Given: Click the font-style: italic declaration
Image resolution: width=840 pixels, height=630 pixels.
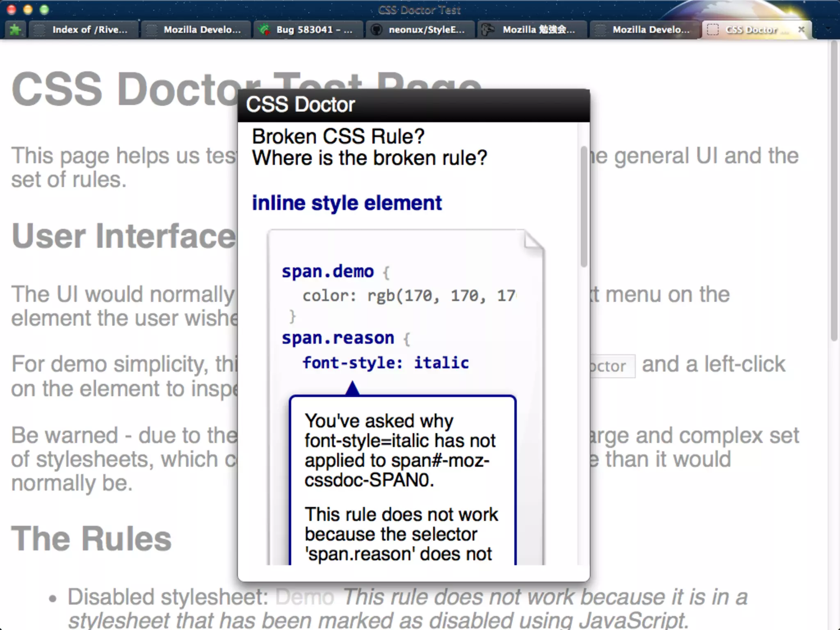Looking at the screenshot, I should point(386,363).
